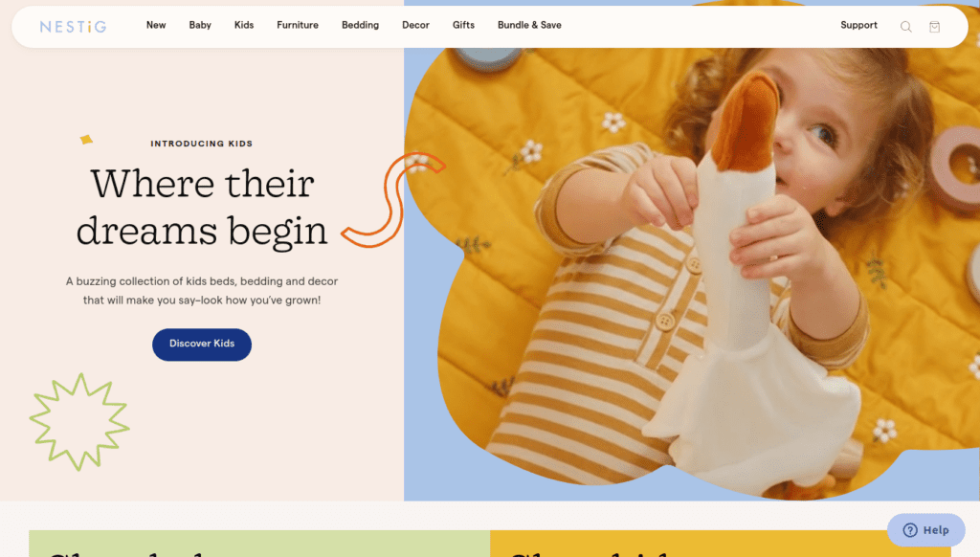Screen dimensions: 980x557
Task: Visit Bundle & Save page
Action: [529, 25]
